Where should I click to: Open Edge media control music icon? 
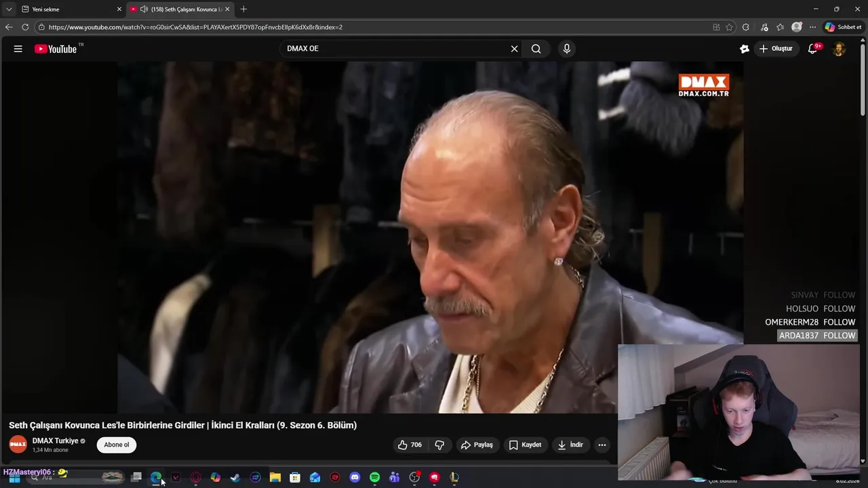point(764,27)
